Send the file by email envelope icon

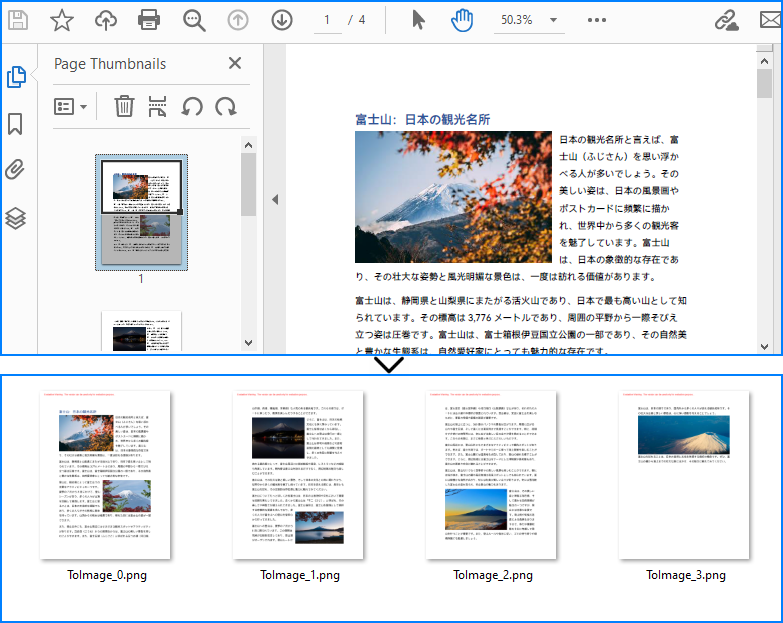[771, 20]
